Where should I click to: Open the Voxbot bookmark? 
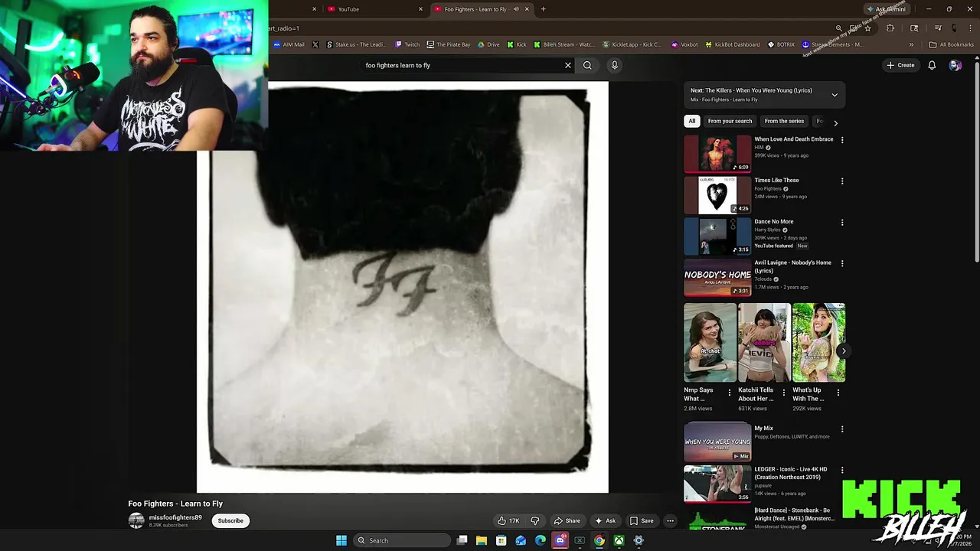pyautogui.click(x=684, y=44)
